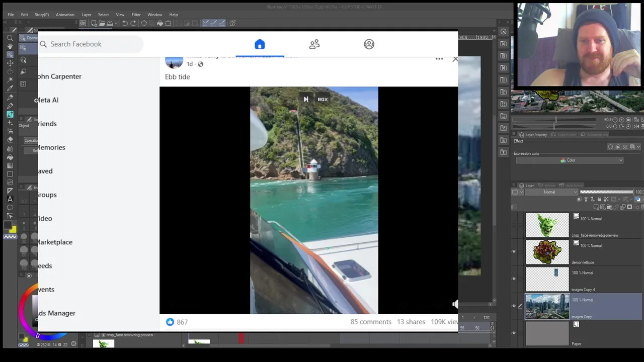This screenshot has height=362, width=644.
Task: Select the images Copy layer thumbnail
Action: [547, 306]
